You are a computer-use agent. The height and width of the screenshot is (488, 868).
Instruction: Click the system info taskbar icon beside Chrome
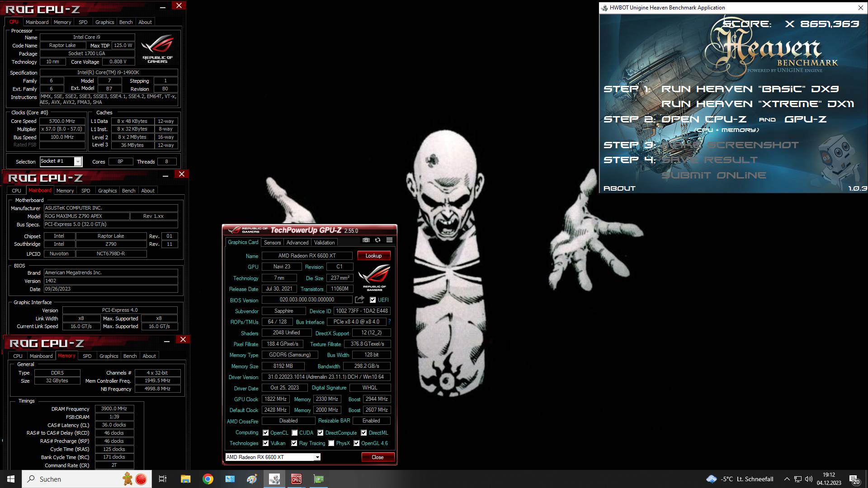tap(230, 479)
